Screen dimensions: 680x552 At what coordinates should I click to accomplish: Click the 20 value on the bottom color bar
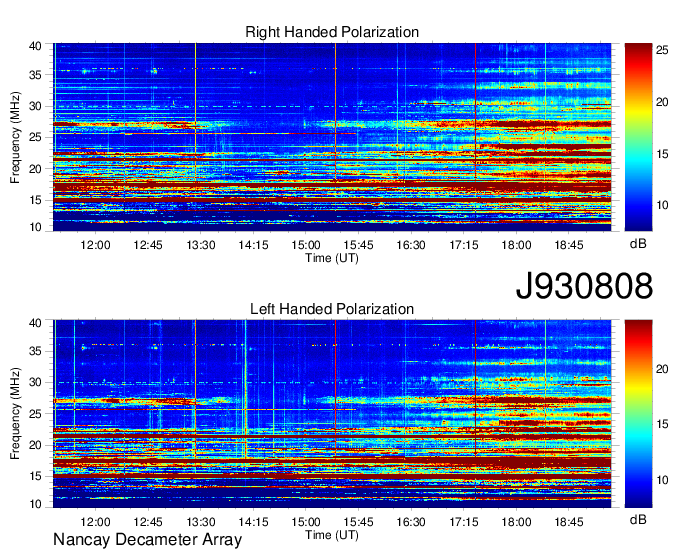[x=662, y=369]
